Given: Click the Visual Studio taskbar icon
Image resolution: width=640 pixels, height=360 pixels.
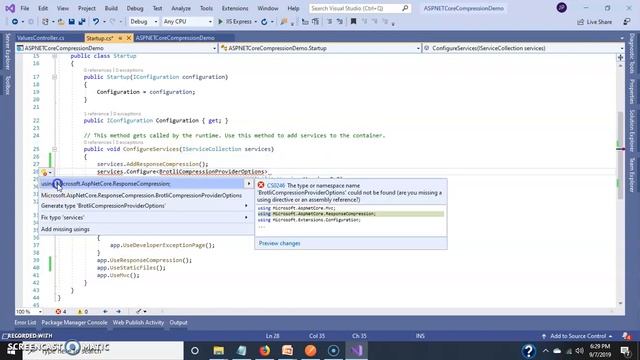Looking at the screenshot, I should [x=356, y=350].
